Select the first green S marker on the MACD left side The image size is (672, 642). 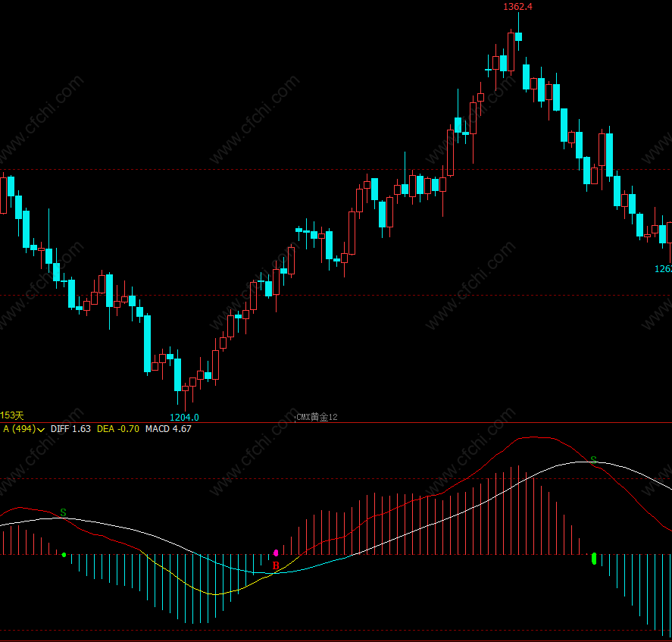click(64, 512)
